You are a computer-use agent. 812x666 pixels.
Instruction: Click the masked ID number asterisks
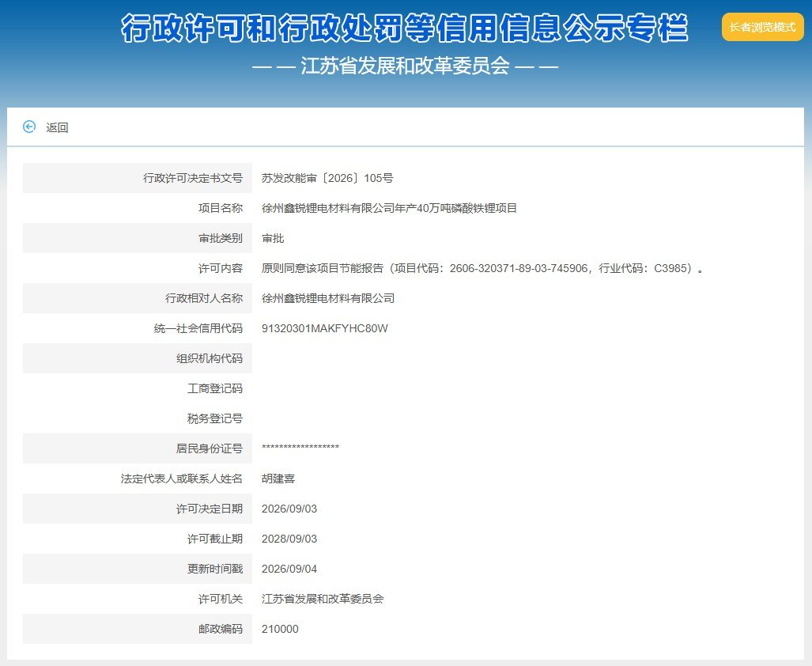pyautogui.click(x=300, y=448)
